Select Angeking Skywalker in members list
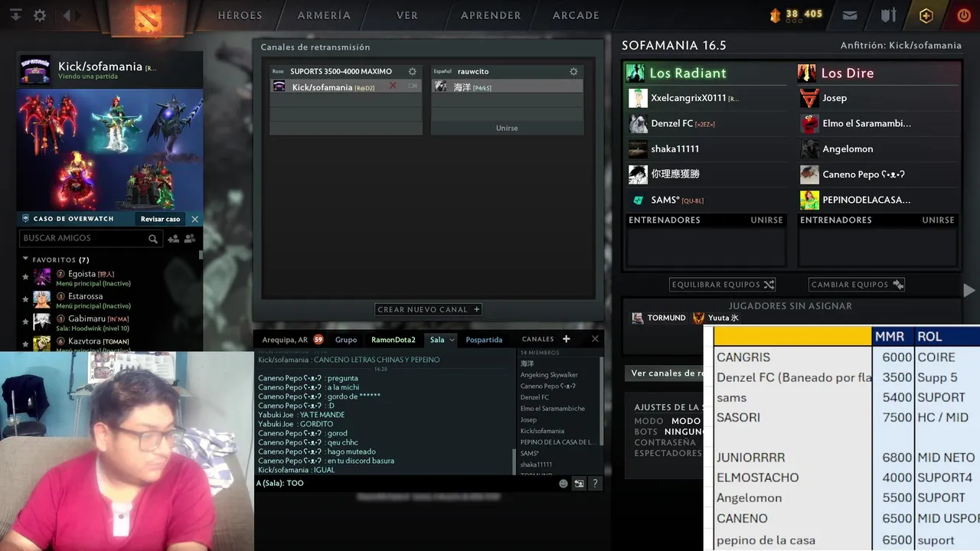The height and width of the screenshot is (551, 980). pyautogui.click(x=549, y=375)
